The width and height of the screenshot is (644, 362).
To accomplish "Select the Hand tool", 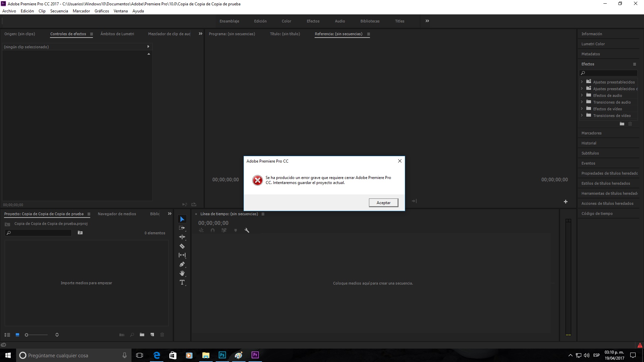I will [182, 274].
